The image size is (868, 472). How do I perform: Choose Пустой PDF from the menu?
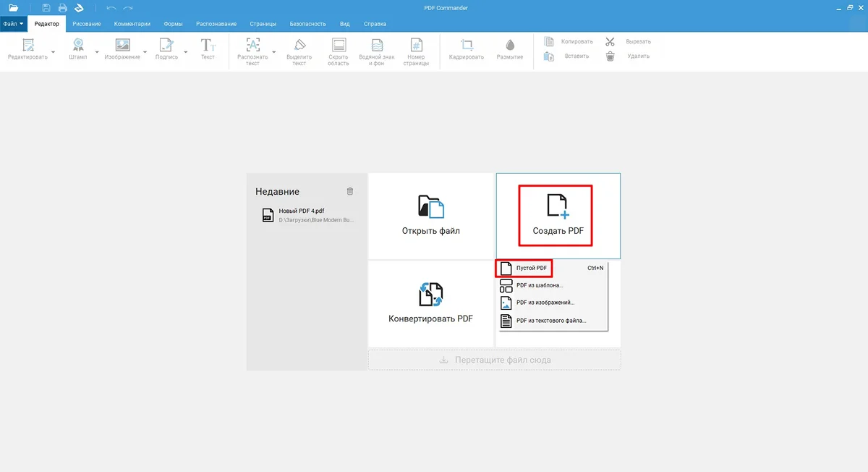(530, 268)
